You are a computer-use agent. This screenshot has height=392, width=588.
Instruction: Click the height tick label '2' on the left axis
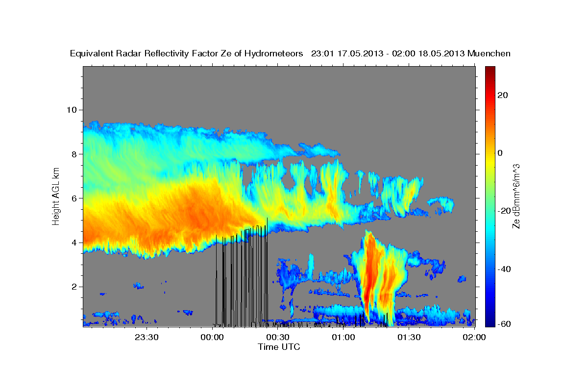(x=75, y=287)
